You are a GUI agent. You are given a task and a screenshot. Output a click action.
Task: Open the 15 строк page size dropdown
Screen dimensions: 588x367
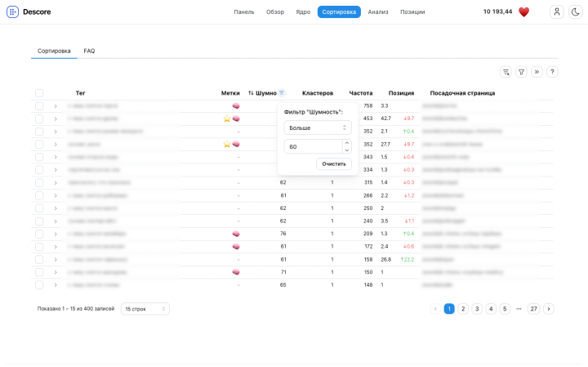(145, 309)
